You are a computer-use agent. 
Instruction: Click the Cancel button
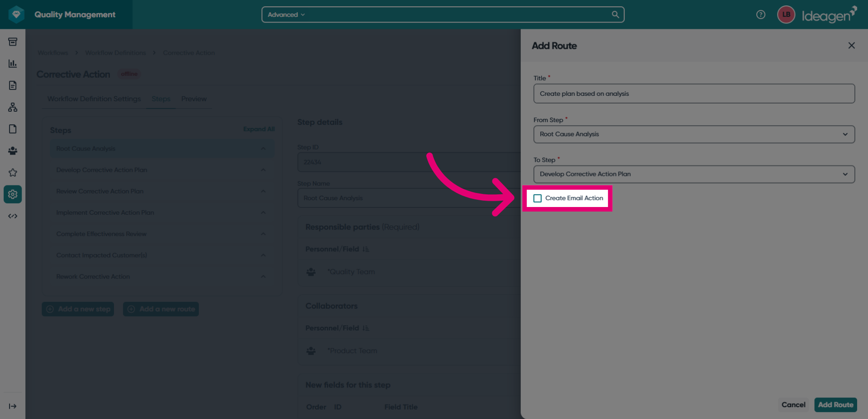point(793,405)
